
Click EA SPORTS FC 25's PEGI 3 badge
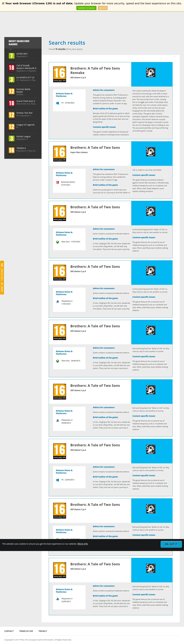(x=11, y=80)
